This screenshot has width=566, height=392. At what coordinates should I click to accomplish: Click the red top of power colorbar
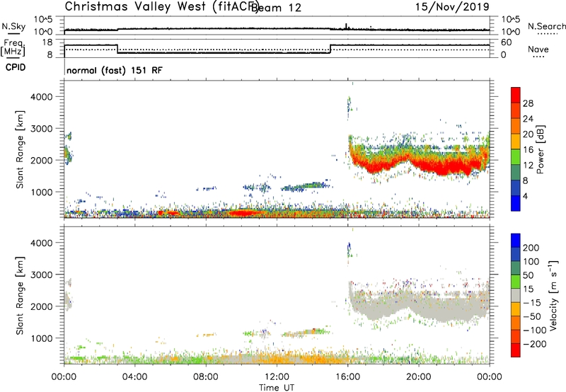click(x=516, y=95)
